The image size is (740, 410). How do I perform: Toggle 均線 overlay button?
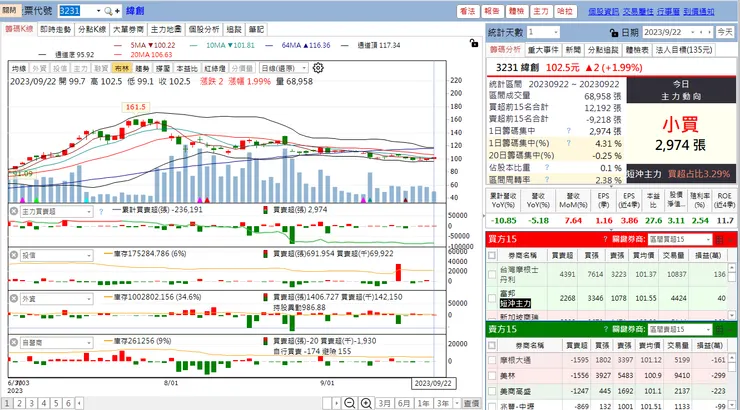(19, 68)
